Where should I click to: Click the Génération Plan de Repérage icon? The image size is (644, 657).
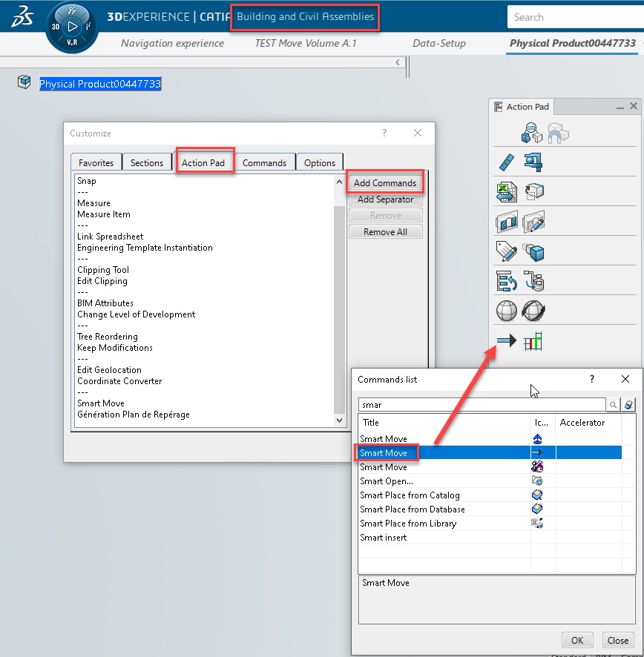click(x=533, y=341)
